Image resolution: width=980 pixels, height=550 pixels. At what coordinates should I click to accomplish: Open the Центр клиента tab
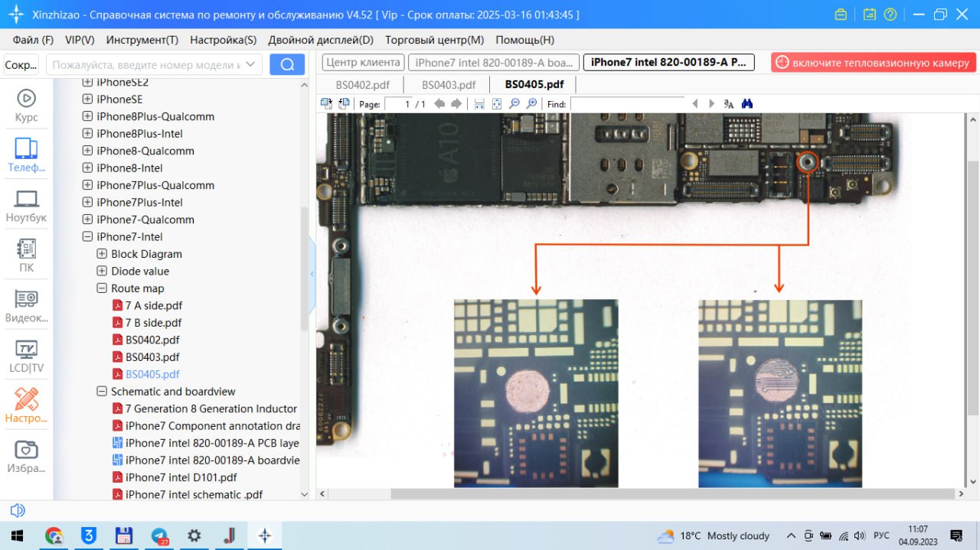coord(363,63)
